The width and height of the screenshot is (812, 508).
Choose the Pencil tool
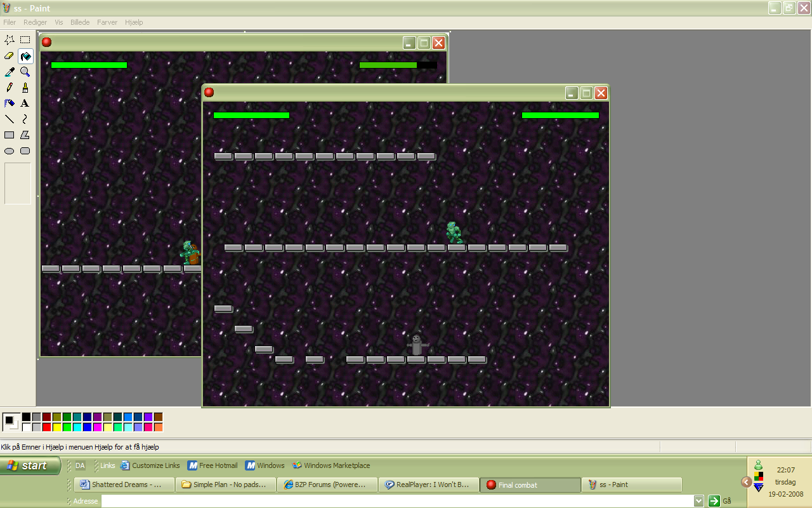click(x=10, y=88)
